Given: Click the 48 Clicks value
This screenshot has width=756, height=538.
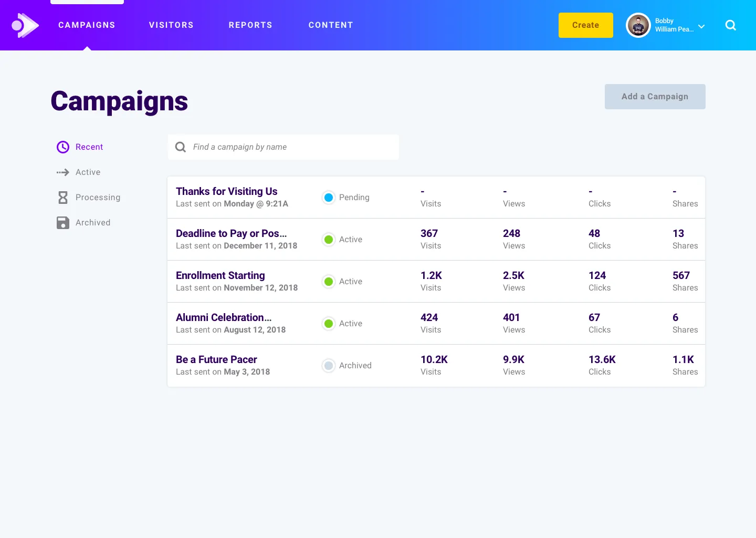Looking at the screenshot, I should pyautogui.click(x=594, y=233).
